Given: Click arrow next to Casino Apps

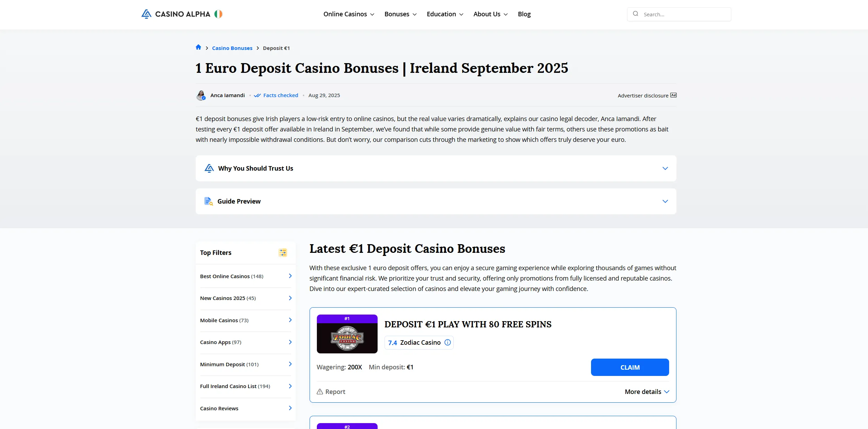Looking at the screenshot, I should 290,342.
